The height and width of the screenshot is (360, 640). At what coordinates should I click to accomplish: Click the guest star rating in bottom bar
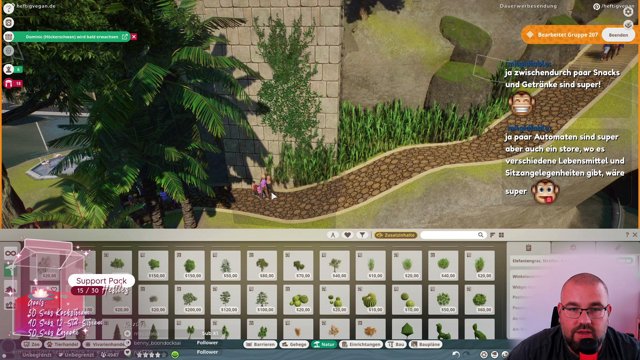coord(151,355)
